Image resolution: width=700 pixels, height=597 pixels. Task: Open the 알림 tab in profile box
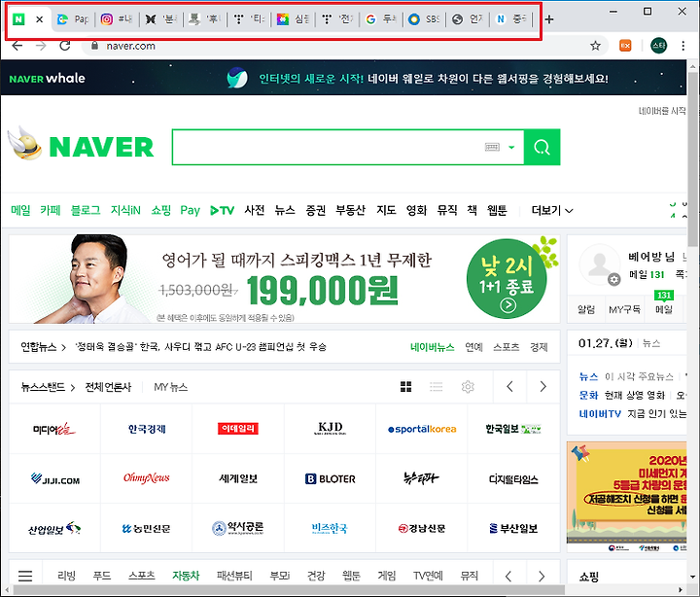click(x=586, y=309)
